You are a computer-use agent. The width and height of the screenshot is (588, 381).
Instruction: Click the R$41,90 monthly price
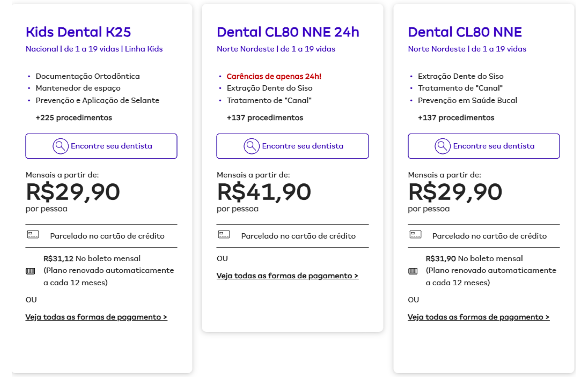pyautogui.click(x=264, y=192)
